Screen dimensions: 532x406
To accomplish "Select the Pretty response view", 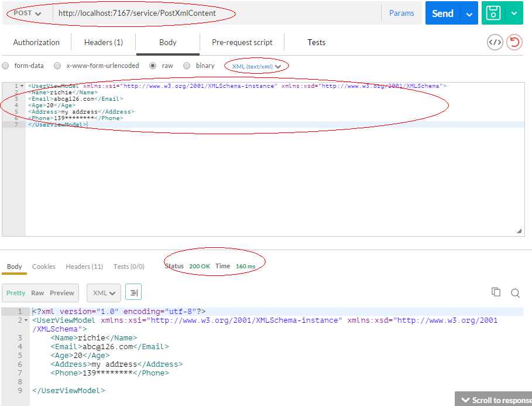I will [16, 293].
